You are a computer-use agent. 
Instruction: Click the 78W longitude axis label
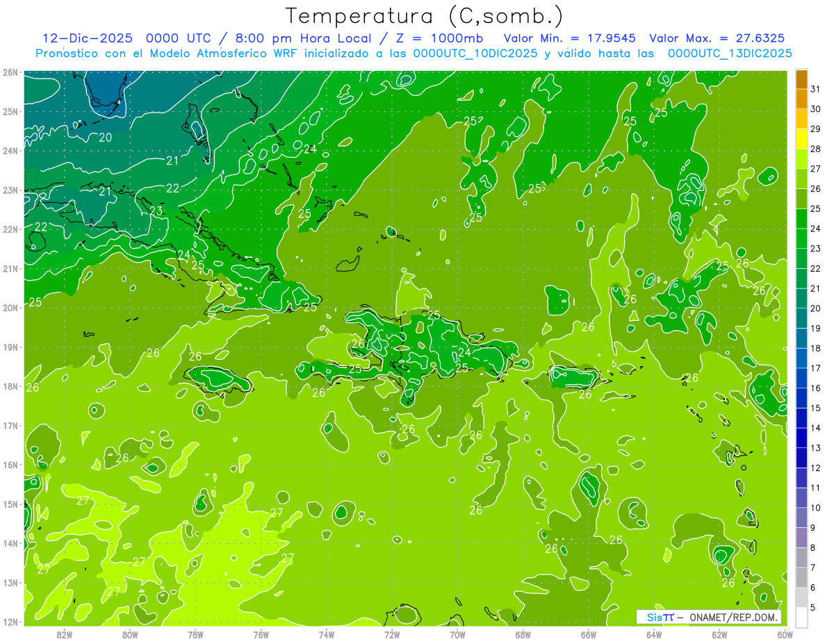pyautogui.click(x=195, y=634)
